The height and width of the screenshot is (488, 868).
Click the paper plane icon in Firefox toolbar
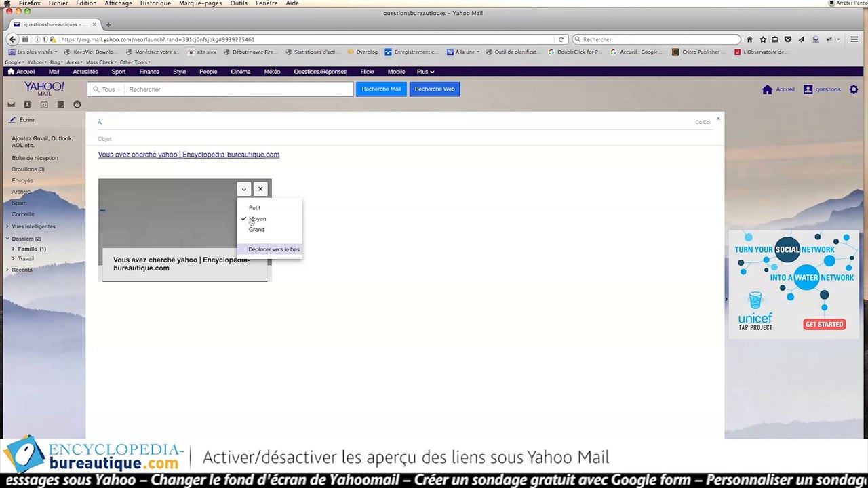coord(800,39)
